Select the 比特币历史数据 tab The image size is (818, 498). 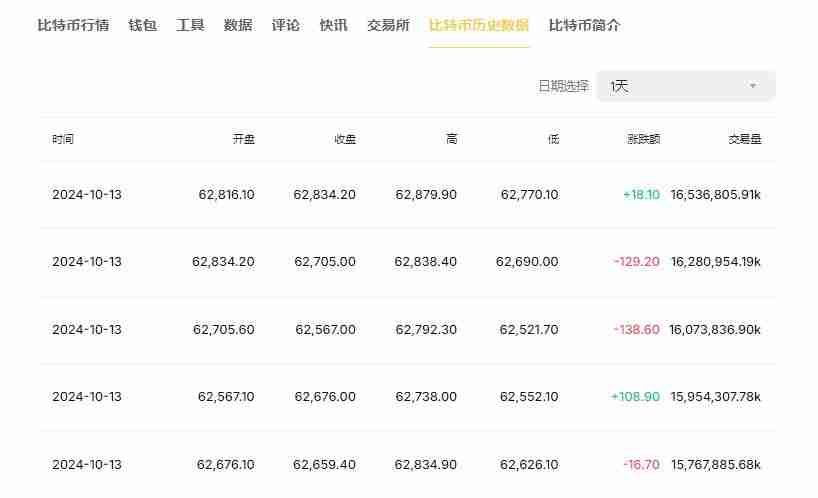tap(479, 25)
